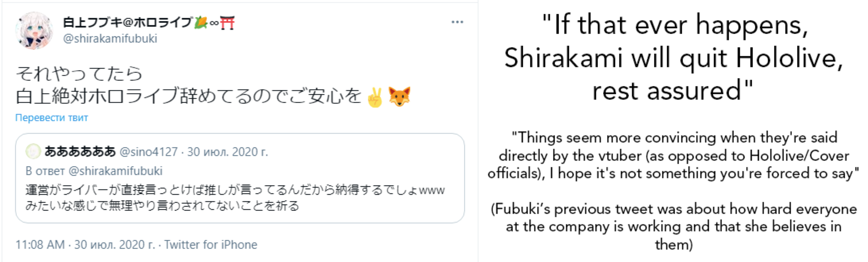Click the fox emoji in the tweet
The image size is (868, 262).
pos(399,96)
